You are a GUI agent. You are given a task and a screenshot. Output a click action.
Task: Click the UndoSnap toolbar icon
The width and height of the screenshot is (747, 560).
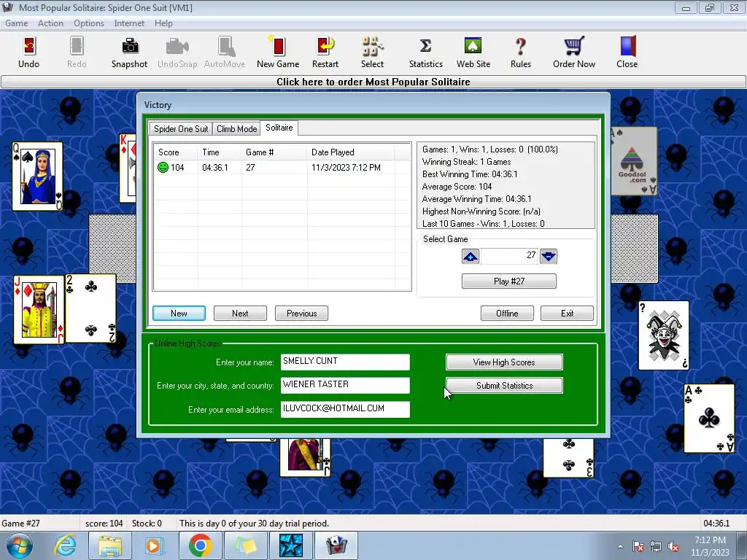pyautogui.click(x=177, y=52)
